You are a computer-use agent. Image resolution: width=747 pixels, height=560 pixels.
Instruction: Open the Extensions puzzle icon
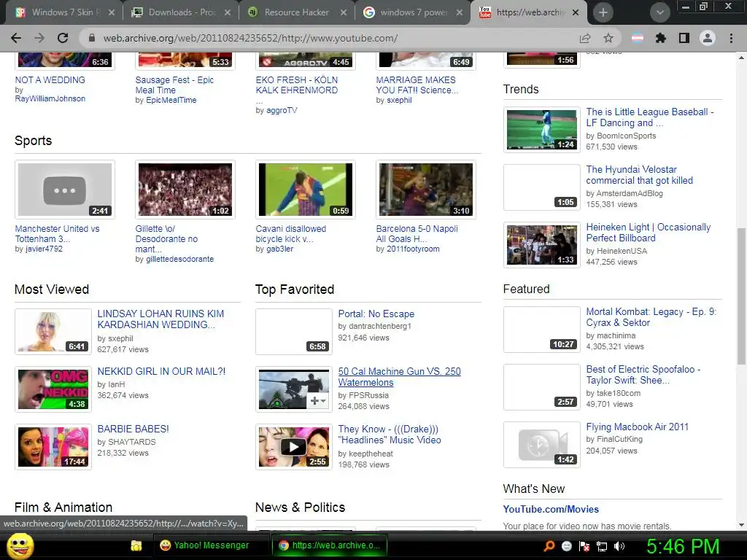(660, 38)
